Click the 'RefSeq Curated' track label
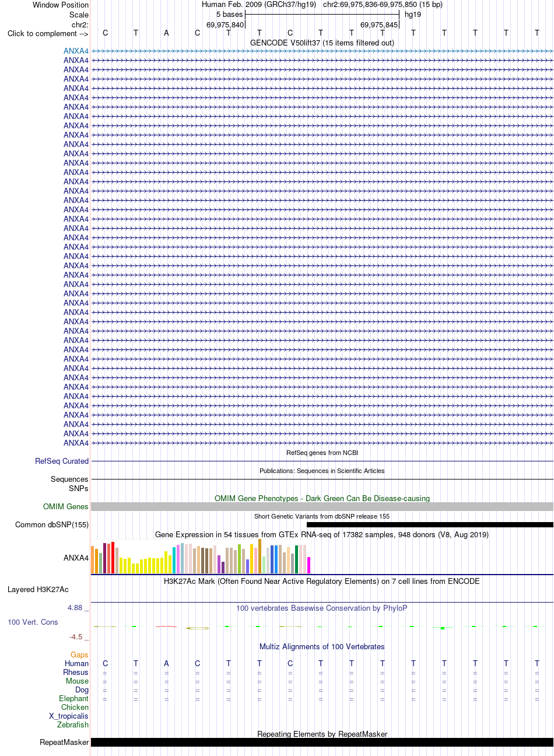554x756 pixels. [x=62, y=461]
